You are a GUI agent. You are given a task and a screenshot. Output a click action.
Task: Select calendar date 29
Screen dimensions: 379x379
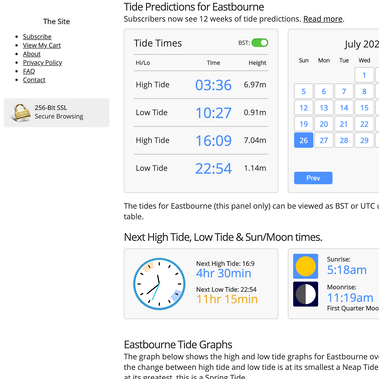point(364,140)
